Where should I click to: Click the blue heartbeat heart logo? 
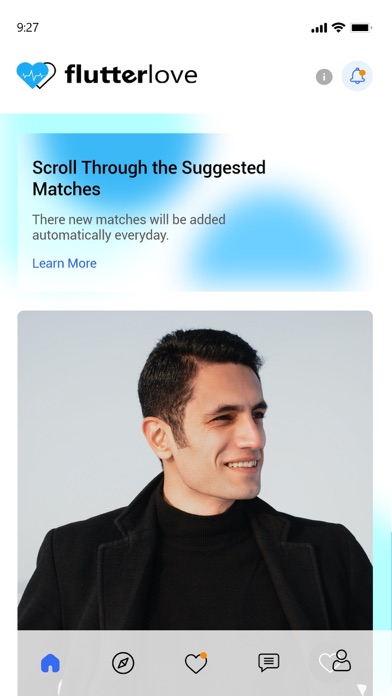point(36,75)
